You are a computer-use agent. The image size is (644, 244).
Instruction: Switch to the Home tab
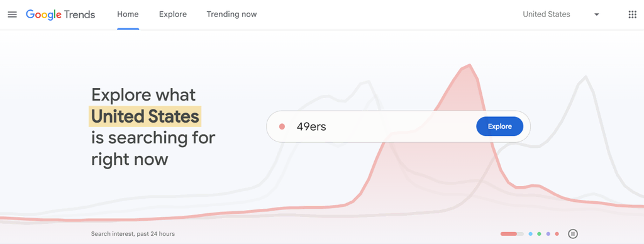128,14
